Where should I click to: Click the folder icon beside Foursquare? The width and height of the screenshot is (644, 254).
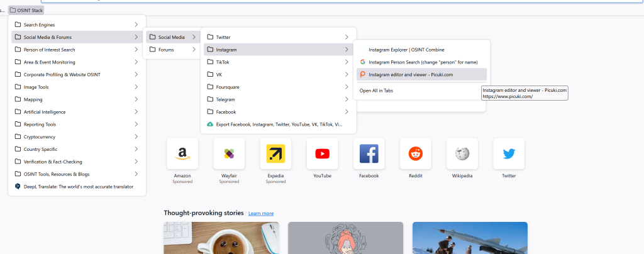pyautogui.click(x=210, y=87)
